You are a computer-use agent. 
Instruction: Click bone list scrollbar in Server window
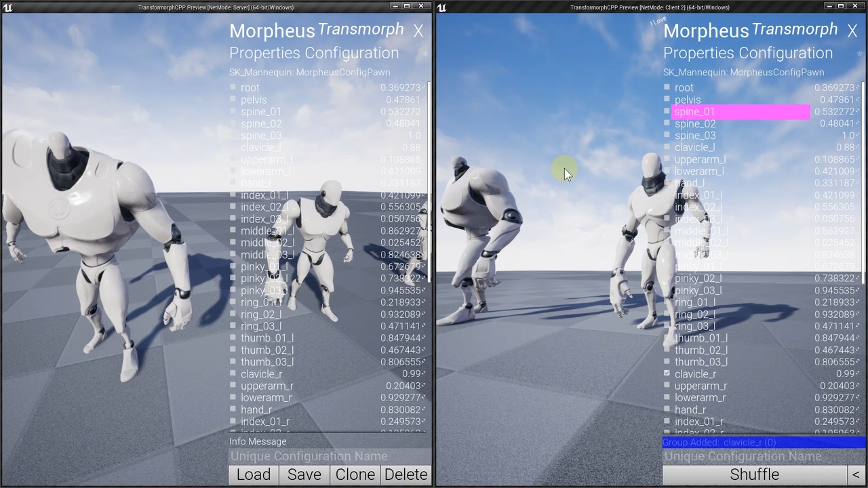pyautogui.click(x=429, y=183)
